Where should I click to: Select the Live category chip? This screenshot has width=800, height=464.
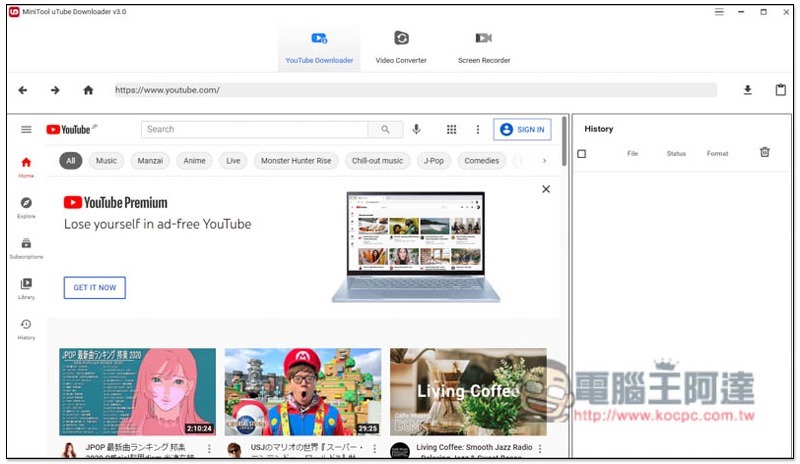point(233,161)
